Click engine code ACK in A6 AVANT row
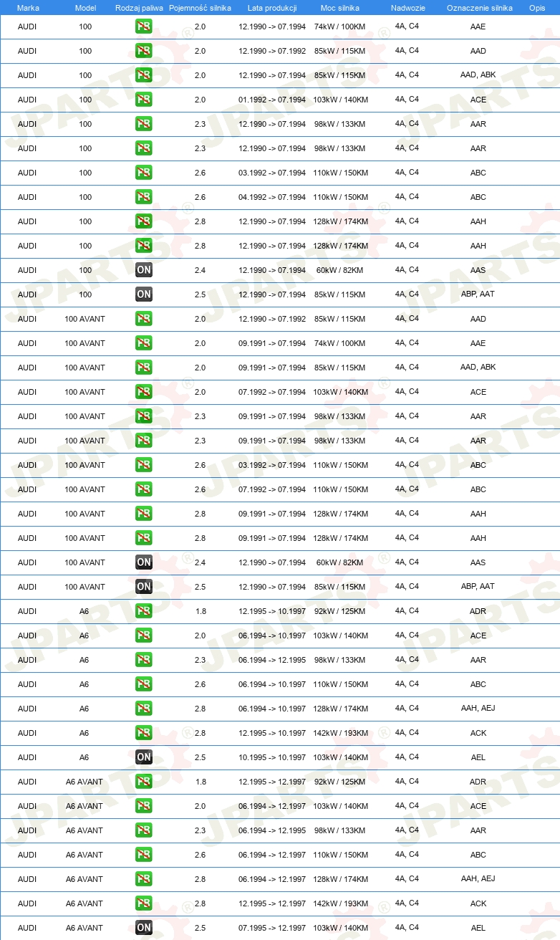 (478, 903)
